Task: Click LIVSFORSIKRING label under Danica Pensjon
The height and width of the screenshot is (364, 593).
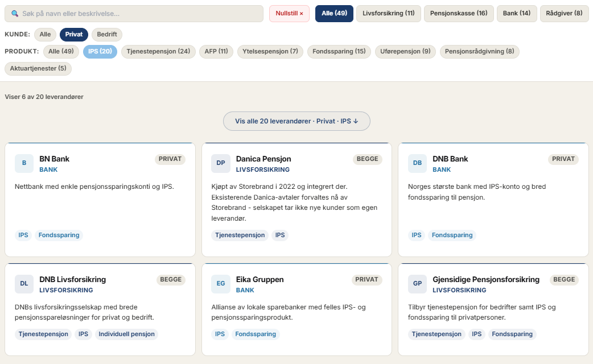Action: [x=262, y=169]
